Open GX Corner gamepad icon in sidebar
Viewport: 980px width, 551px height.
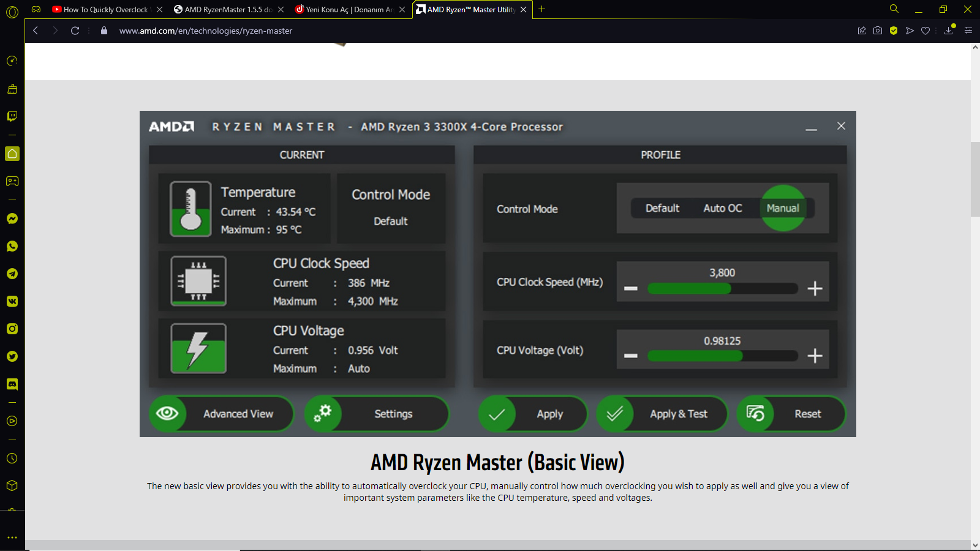[x=12, y=181]
